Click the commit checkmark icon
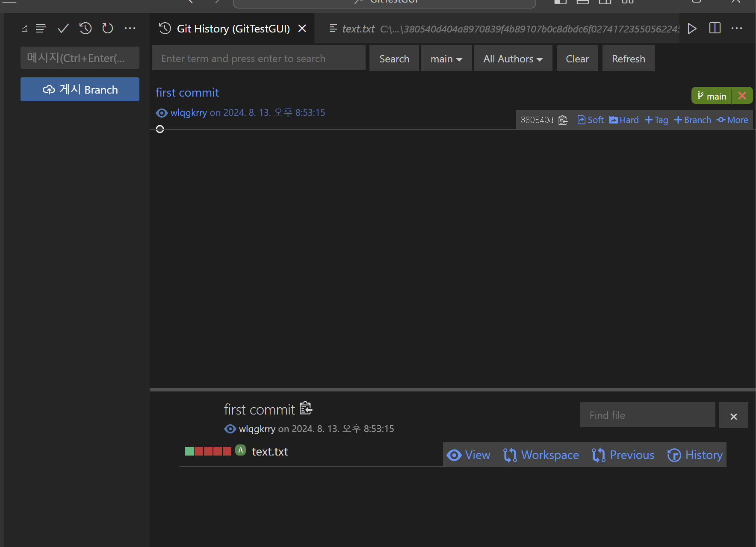Screen dimensions: 756x547 point(63,29)
